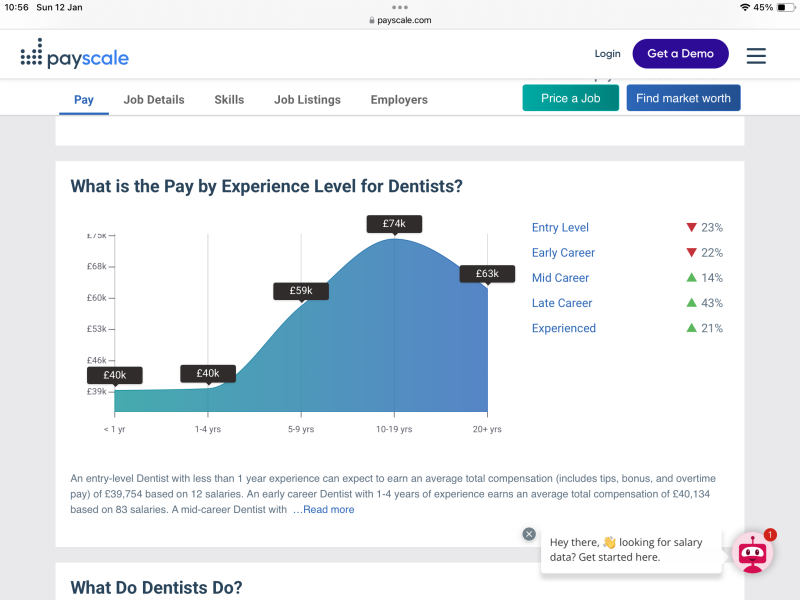The image size is (800, 600).
Task: Tap the three-dot icon above the address bar
Action: point(400,8)
